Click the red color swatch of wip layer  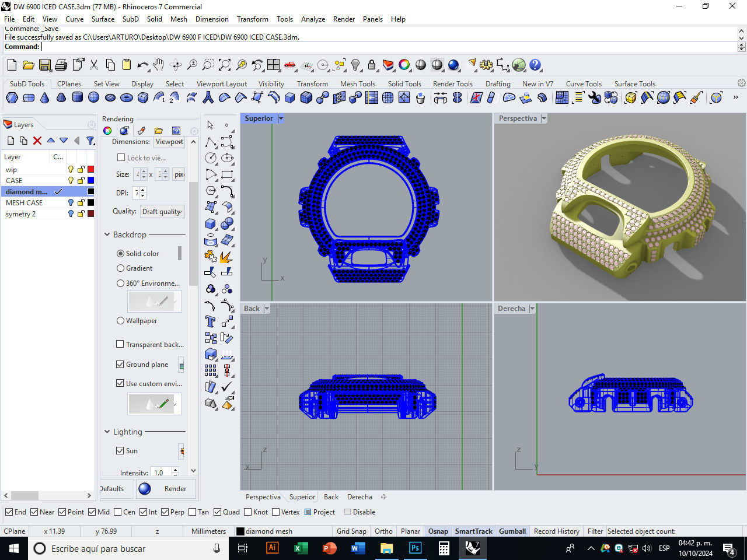pos(90,170)
